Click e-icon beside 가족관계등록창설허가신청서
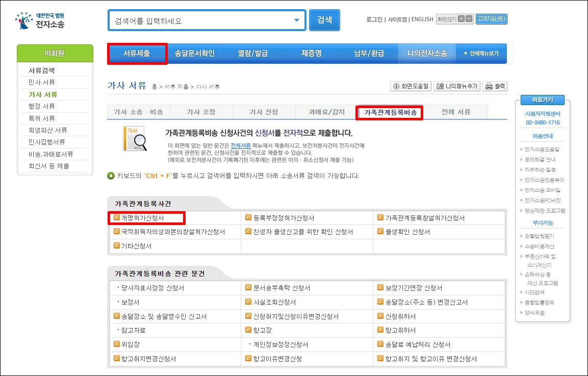Image resolution: width=588 pixels, height=376 pixels. 380,218
